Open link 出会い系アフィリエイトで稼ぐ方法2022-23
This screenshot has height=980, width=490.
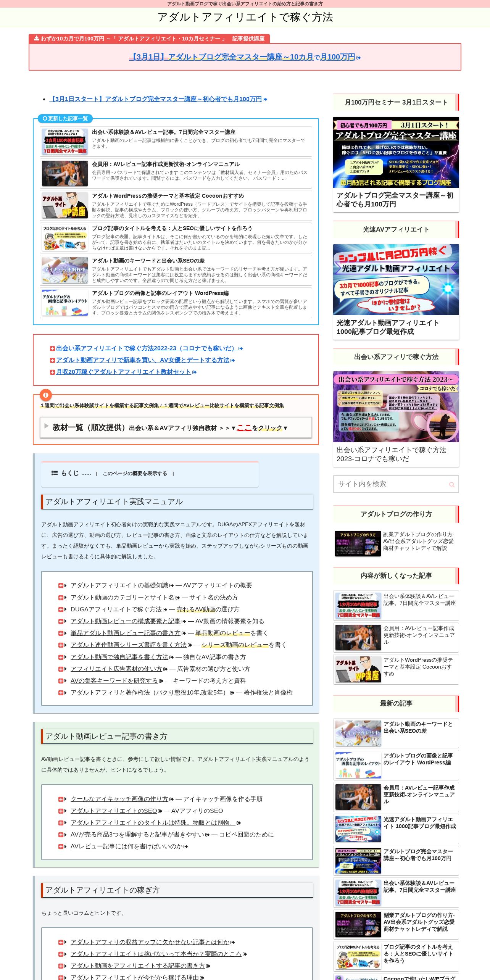coord(147,348)
